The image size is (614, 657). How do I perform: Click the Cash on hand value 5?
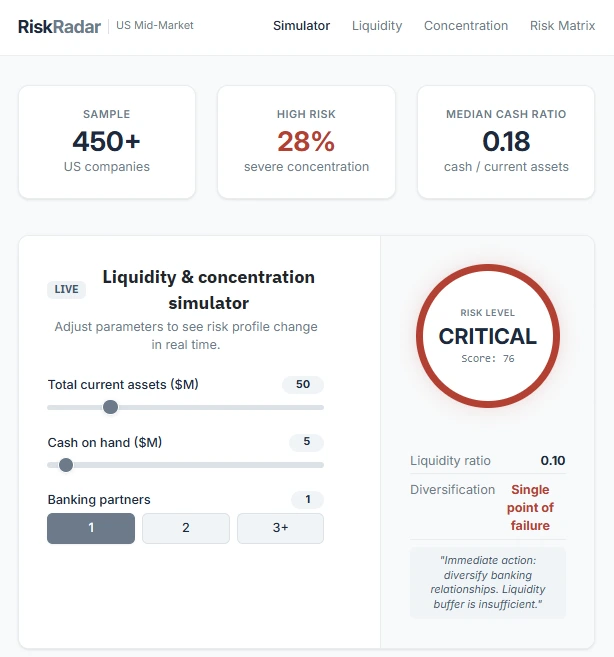pyautogui.click(x=306, y=442)
